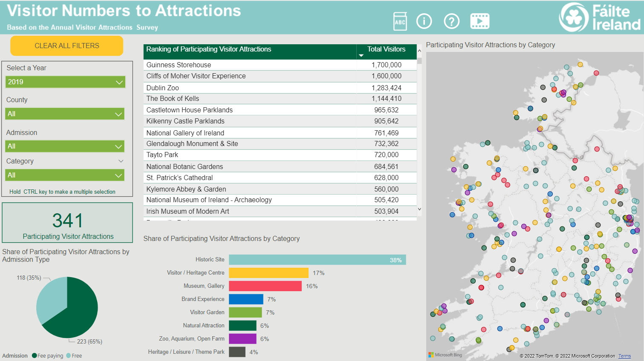Click the Heritage / Leisure / Theme Park grey bar
The image size is (644, 361).
237,352
